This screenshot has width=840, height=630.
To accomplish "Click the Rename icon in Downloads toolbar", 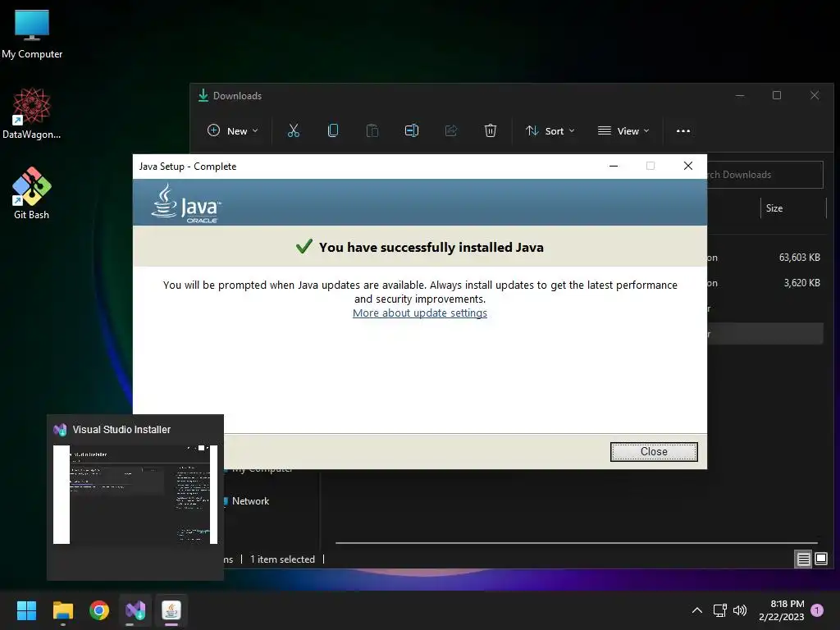I will click(412, 130).
